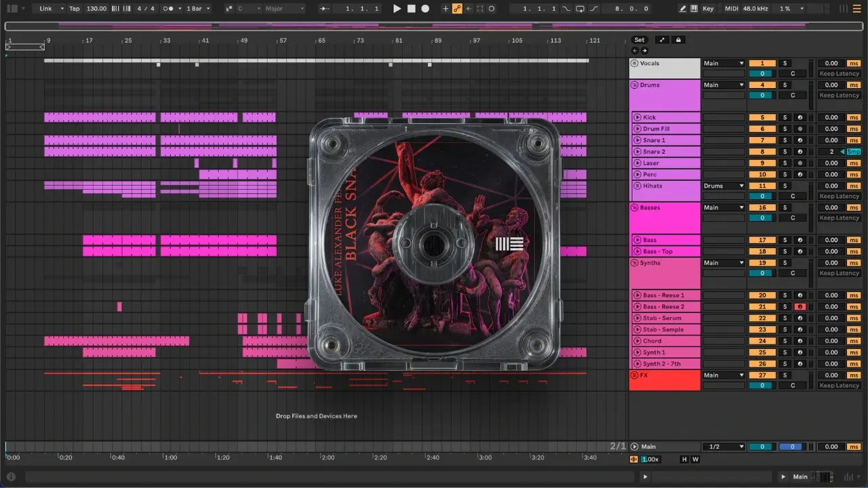
Task: Click the MIDI Arrangement Overdub plus icon
Action: [446, 9]
